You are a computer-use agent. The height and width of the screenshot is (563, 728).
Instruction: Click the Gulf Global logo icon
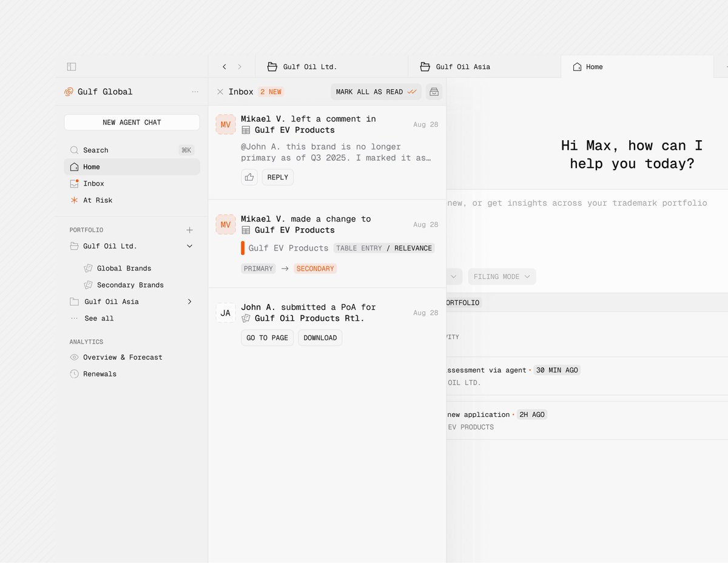click(x=69, y=92)
